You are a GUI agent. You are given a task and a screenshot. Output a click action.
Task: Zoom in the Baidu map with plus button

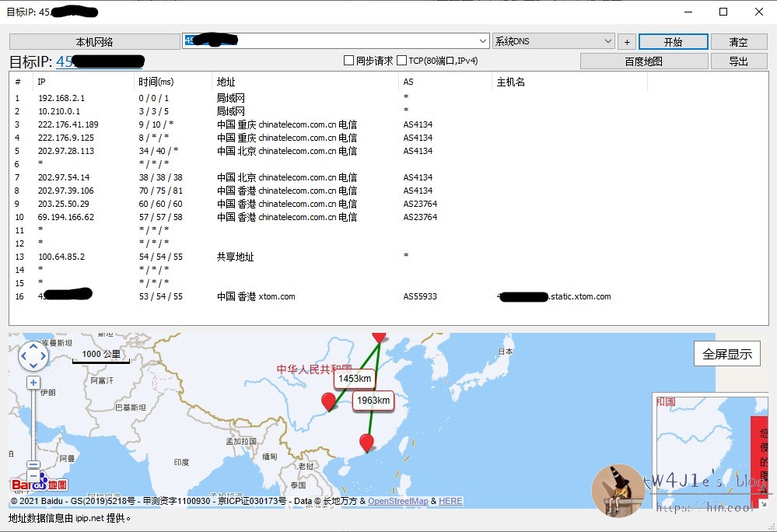pos(33,383)
